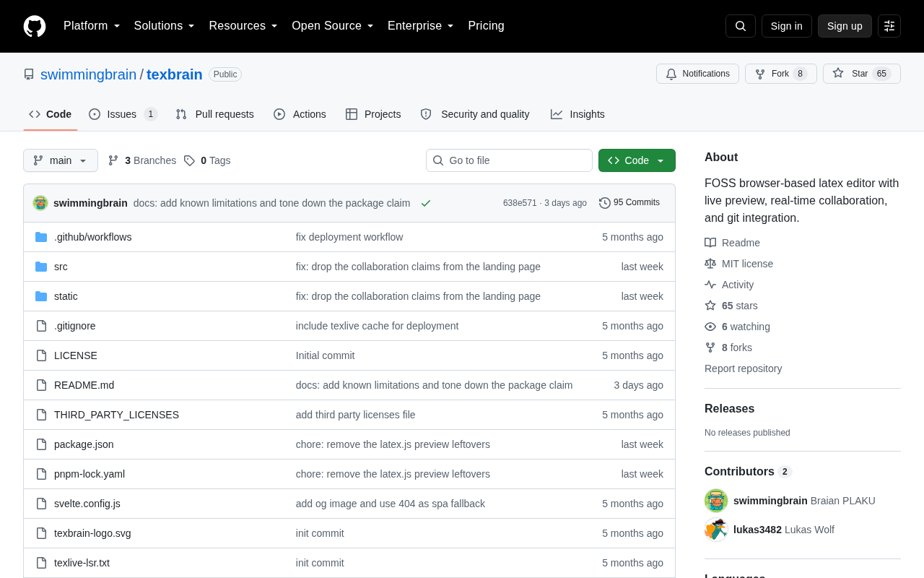Click the Sign in button
Viewport: 924px width, 578px height.
(x=787, y=26)
